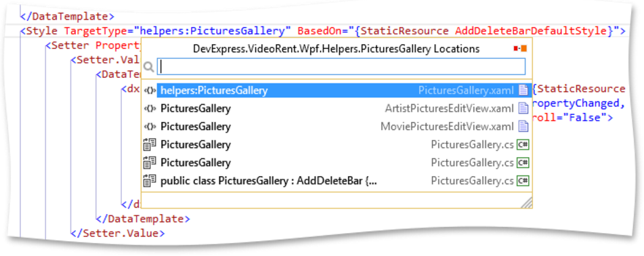Click the class declaration icon before public class entry
The image size is (644, 256).
(x=150, y=180)
